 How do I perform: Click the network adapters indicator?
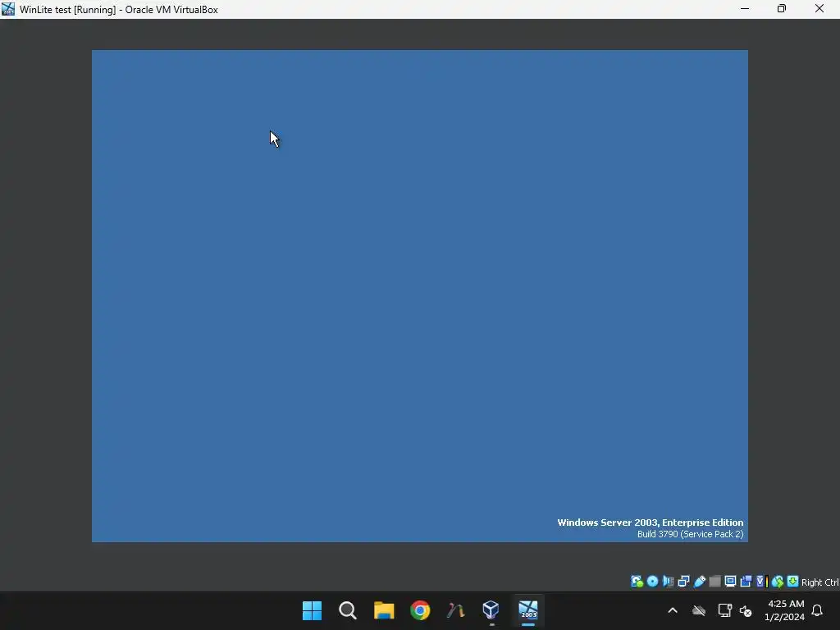click(683, 582)
